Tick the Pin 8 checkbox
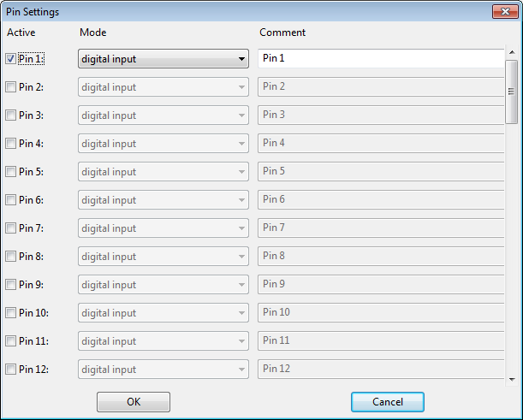This screenshot has height=420, width=523. [x=10, y=257]
